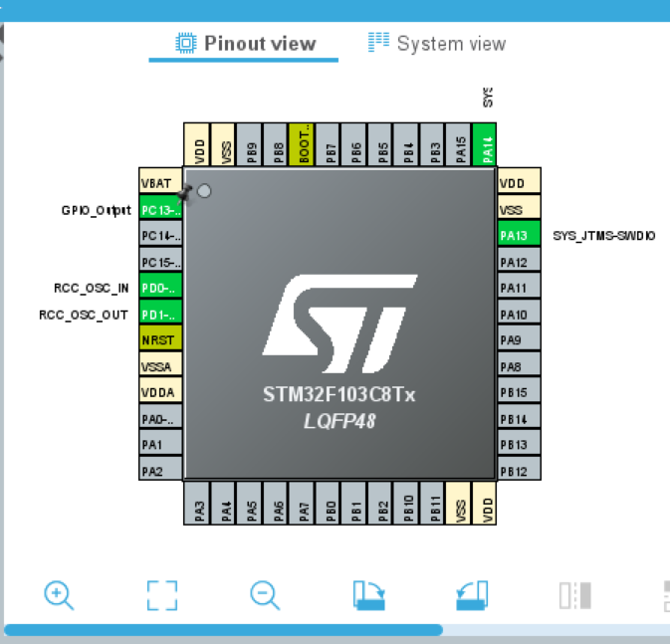Click pin PA15
Viewport: 670px width, 644px height.
(459, 144)
